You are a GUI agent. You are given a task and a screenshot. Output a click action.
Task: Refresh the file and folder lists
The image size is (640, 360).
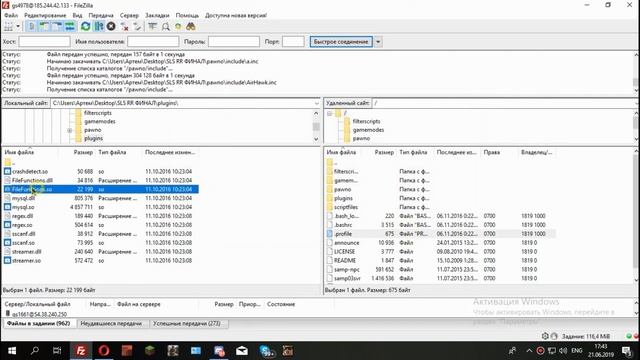(x=85, y=27)
